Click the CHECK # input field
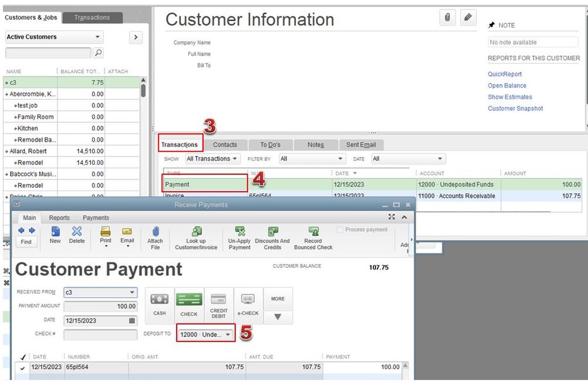The height and width of the screenshot is (387, 588). (x=101, y=335)
